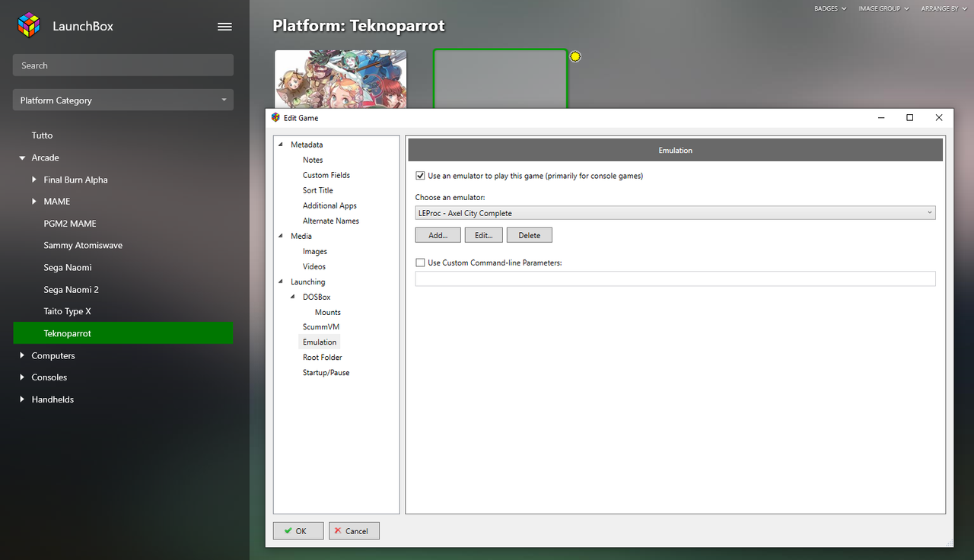
Task: Enable 'Use an emulator to play this game'
Action: (x=420, y=176)
